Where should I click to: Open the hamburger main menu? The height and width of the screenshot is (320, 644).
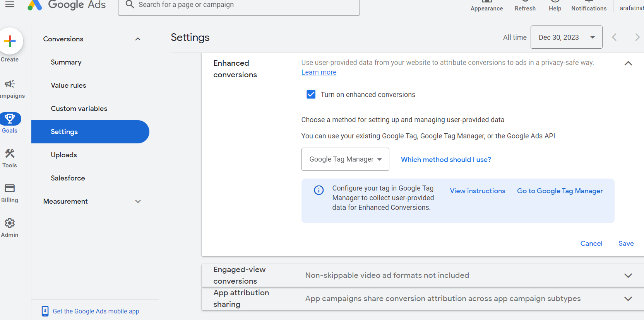(x=10, y=4)
